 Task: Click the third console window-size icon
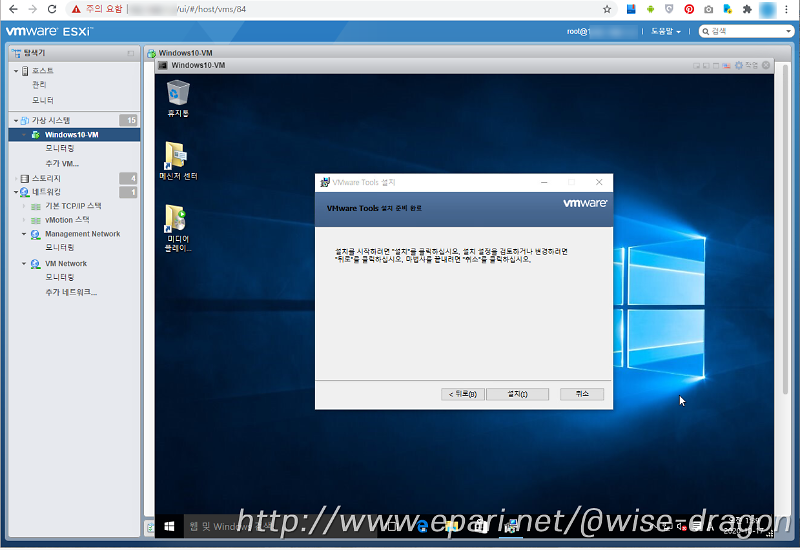pos(716,66)
